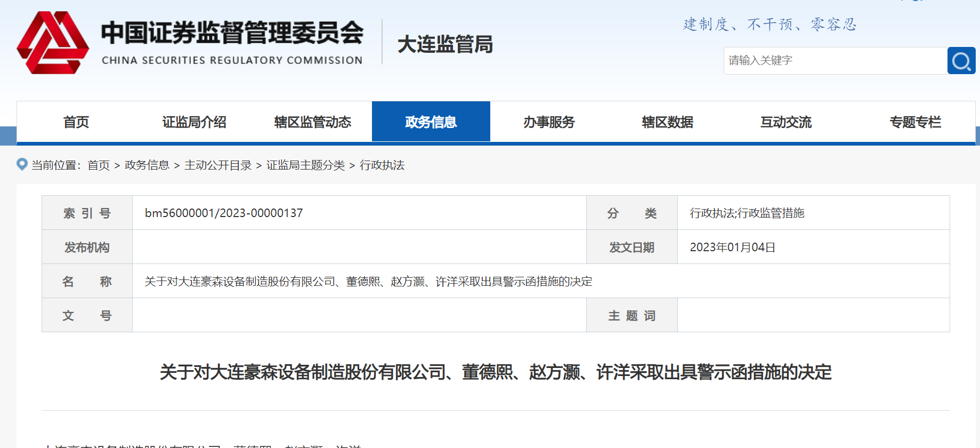Focus the keyword search input field

835,61
